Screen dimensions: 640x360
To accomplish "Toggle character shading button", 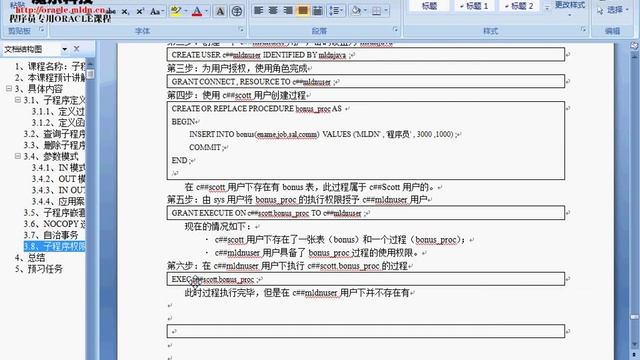I will click(x=220, y=11).
